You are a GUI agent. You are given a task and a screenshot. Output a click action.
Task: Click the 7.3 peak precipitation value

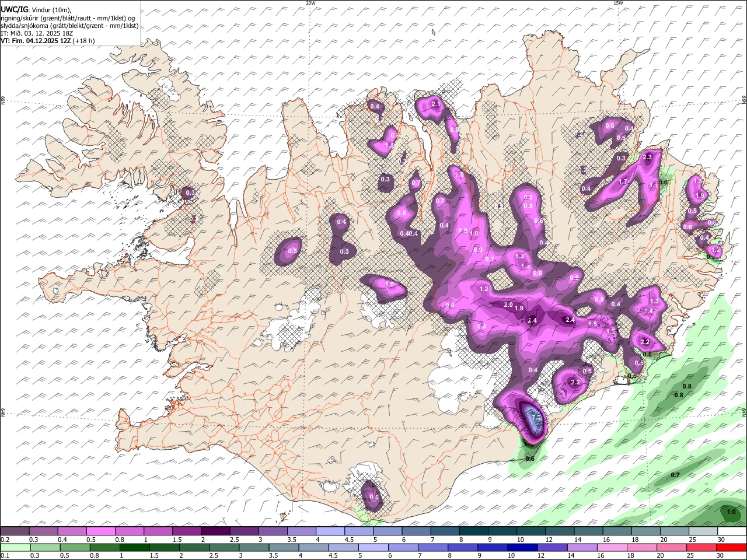(537, 418)
